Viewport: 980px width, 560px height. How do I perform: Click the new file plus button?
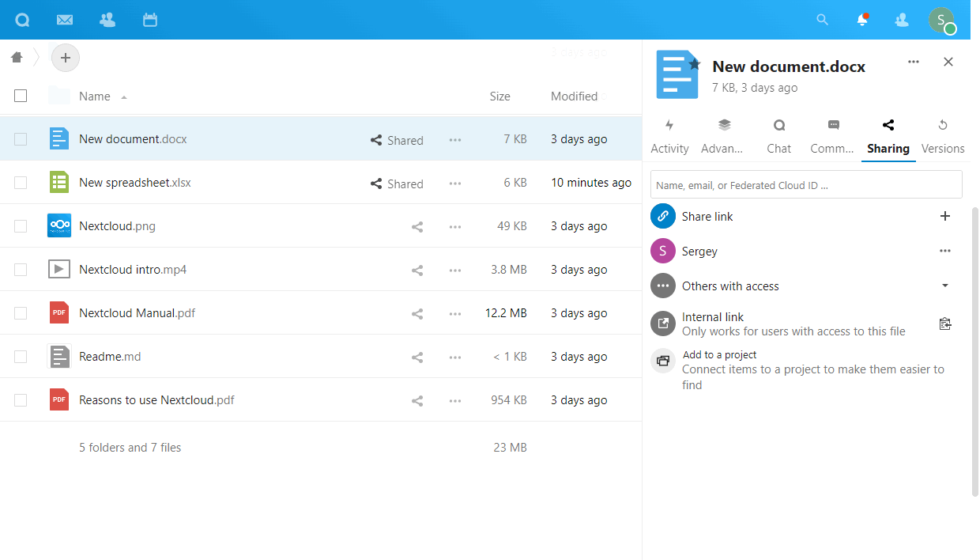tap(66, 58)
